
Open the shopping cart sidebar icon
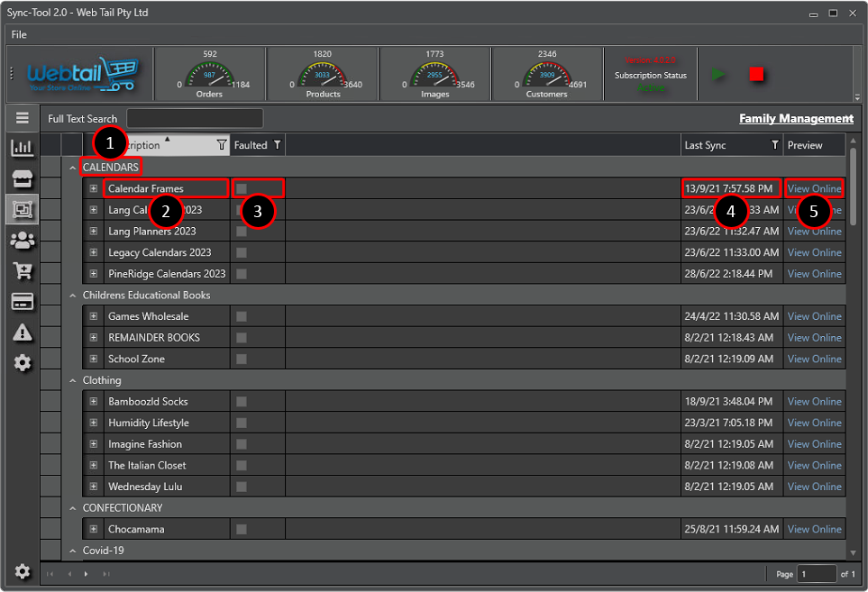point(23,270)
